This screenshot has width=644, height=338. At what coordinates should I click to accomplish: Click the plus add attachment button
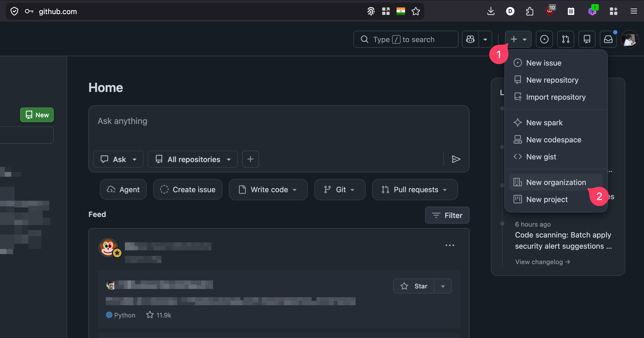250,159
